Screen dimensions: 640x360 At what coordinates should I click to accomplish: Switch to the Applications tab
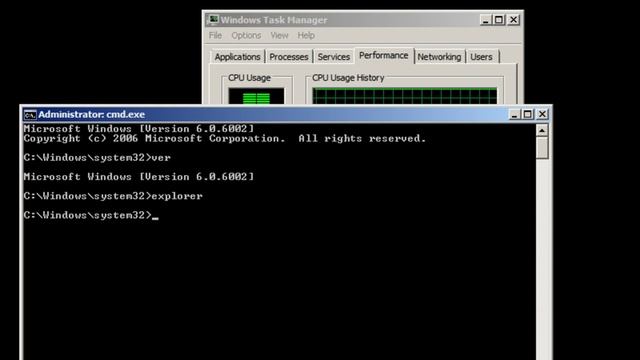tap(237, 57)
